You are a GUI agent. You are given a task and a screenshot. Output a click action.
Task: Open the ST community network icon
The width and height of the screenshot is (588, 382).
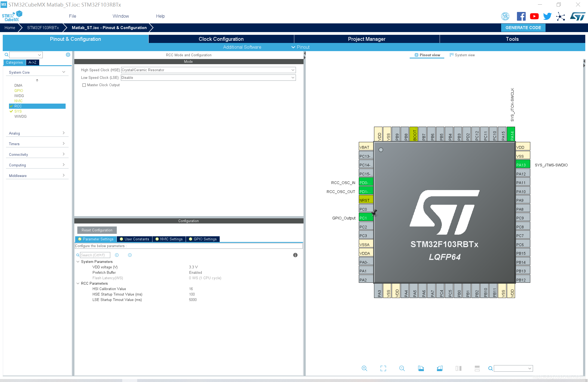pyautogui.click(x=561, y=16)
